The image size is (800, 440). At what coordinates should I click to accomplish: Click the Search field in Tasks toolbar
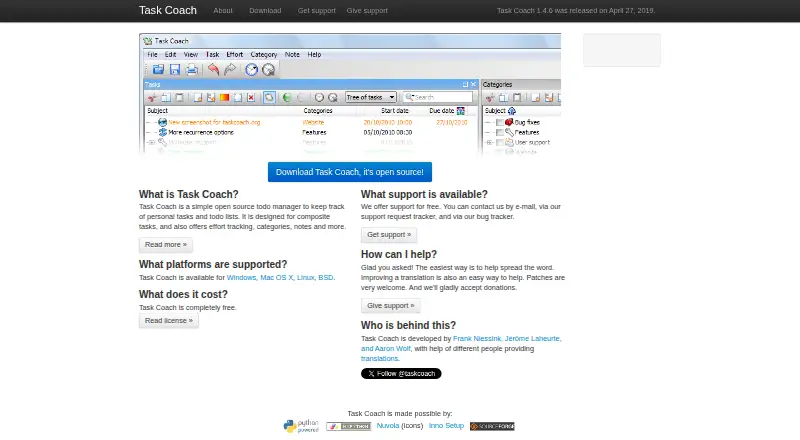click(x=438, y=97)
